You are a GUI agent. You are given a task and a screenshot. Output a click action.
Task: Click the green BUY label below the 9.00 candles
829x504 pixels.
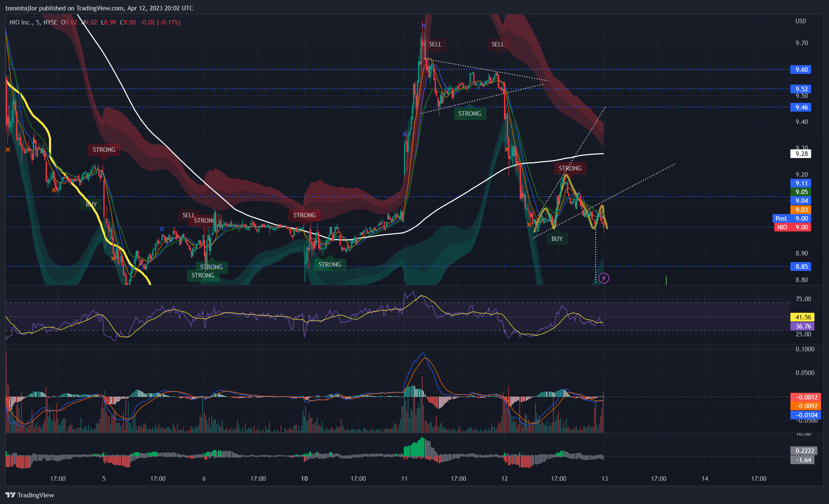pos(557,239)
